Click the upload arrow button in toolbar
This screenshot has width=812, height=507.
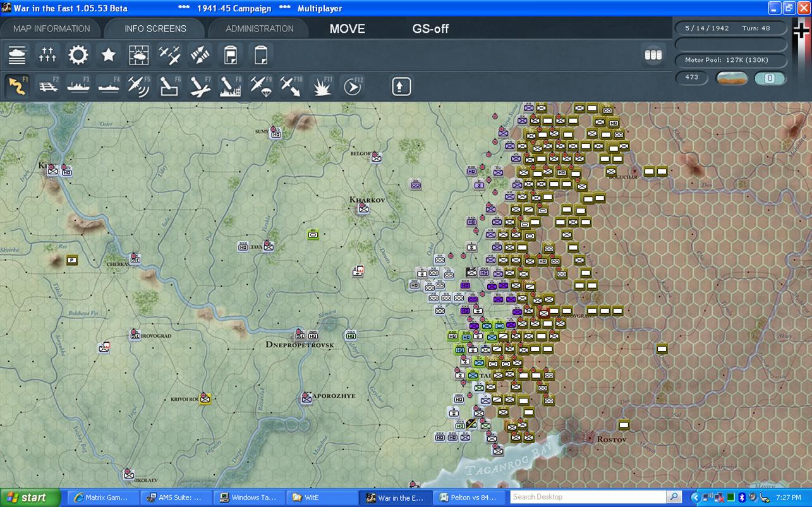(401, 86)
